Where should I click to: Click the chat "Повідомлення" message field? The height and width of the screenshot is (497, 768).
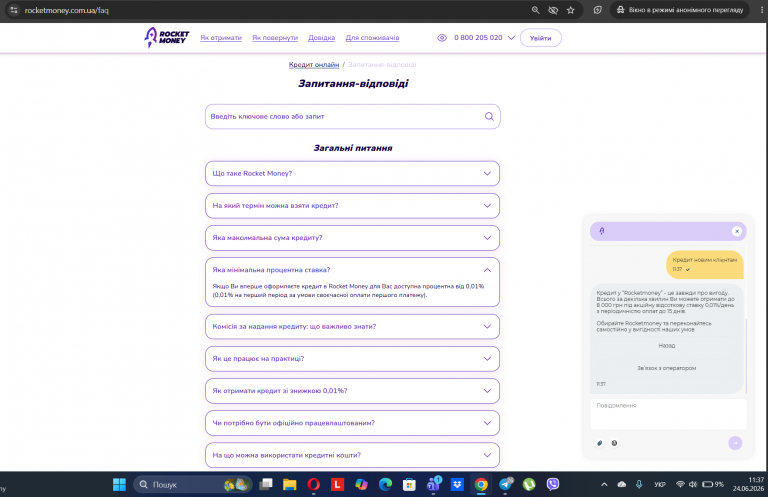[x=668, y=414]
